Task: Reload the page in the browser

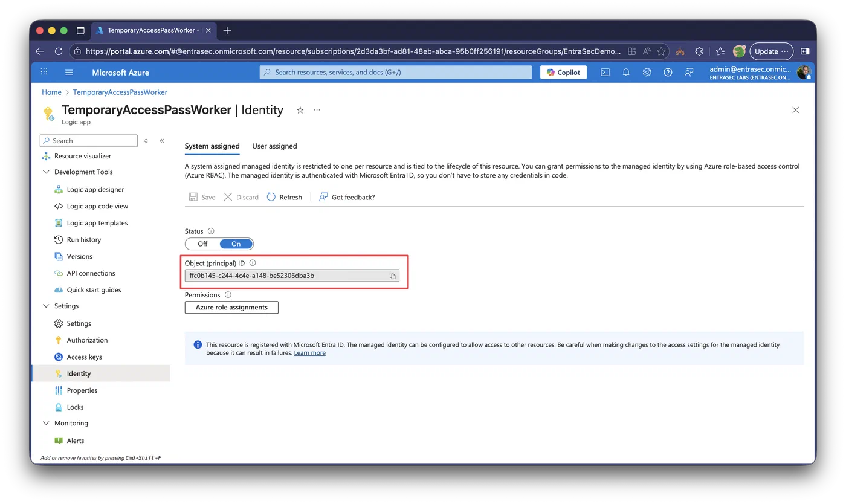Action: click(x=59, y=51)
